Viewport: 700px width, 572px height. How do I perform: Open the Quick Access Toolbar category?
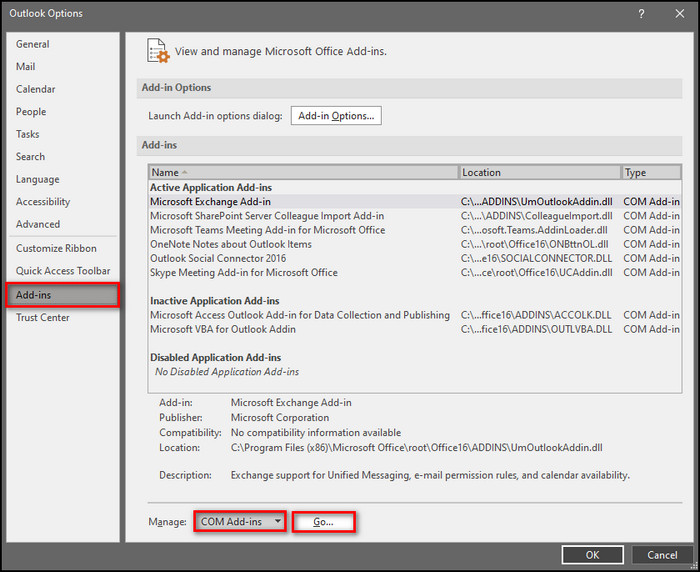pyautogui.click(x=63, y=271)
